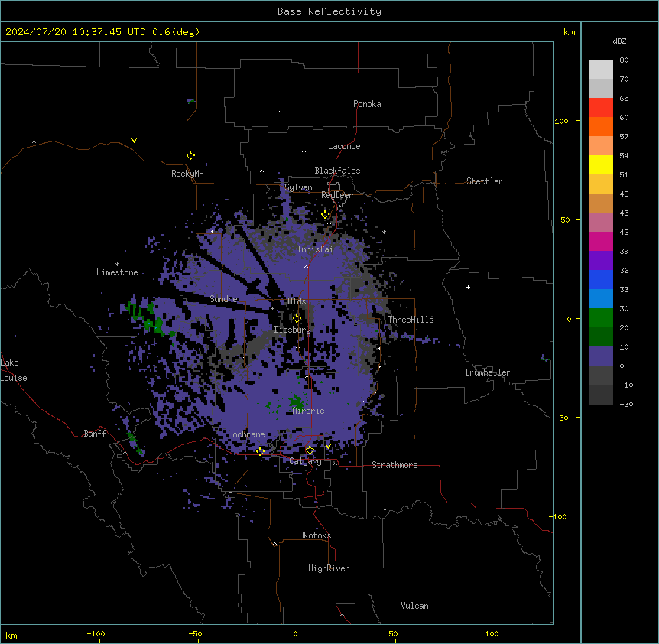Click the Banff label
This screenshot has width=659, height=644.
tap(95, 434)
